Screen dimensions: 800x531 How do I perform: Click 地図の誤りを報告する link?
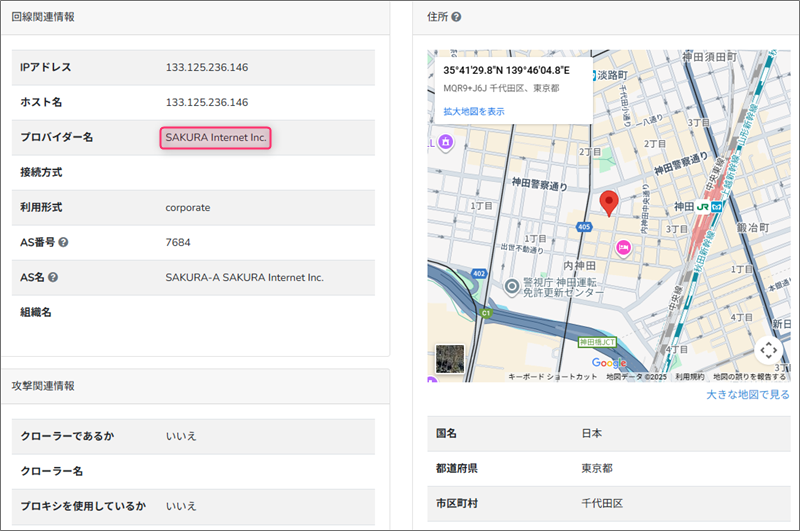tap(751, 377)
